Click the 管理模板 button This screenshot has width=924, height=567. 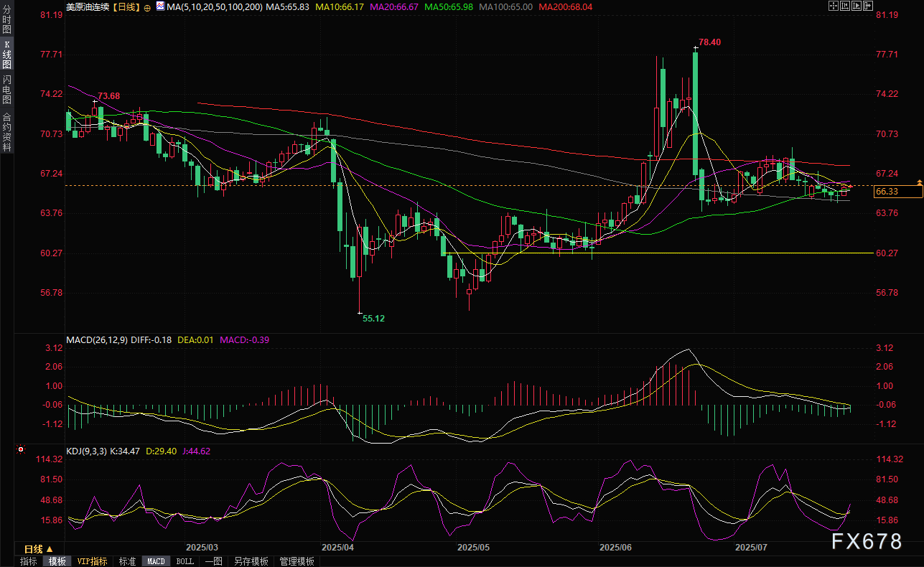297,561
